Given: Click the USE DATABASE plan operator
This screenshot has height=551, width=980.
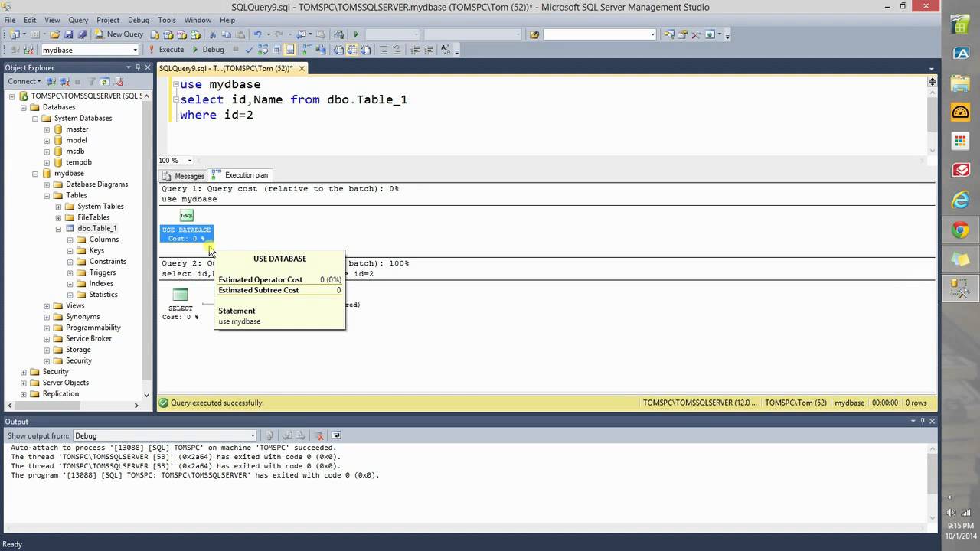Looking at the screenshot, I should click(186, 227).
